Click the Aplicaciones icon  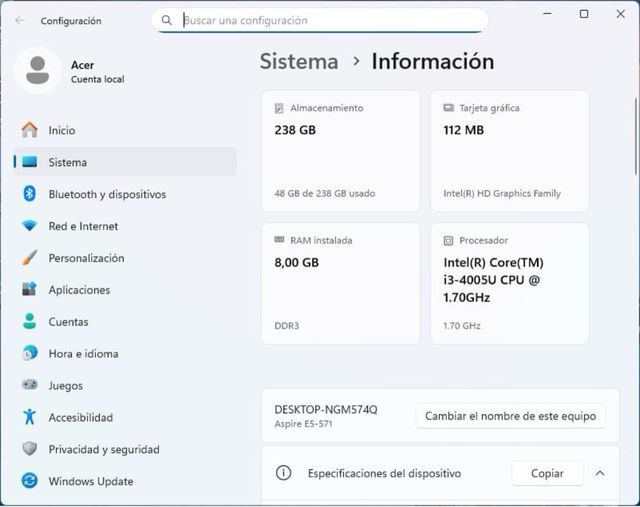pos(29,289)
